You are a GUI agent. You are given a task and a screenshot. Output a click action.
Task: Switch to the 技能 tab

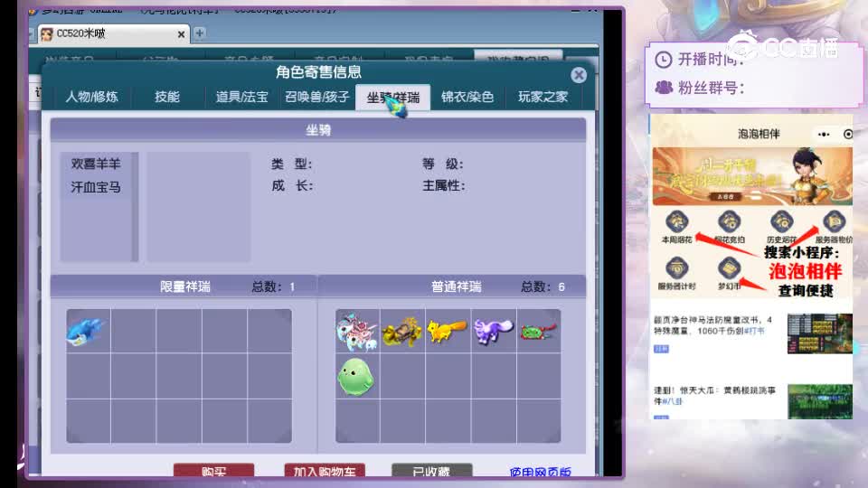[x=166, y=97]
